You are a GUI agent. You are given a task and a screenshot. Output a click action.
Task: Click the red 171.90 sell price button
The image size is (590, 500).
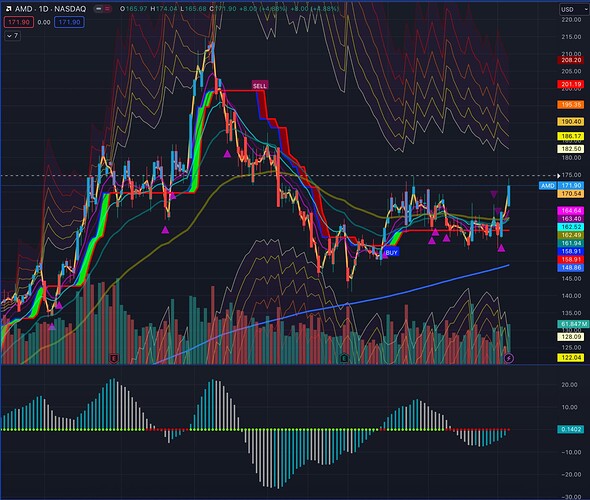click(x=19, y=22)
